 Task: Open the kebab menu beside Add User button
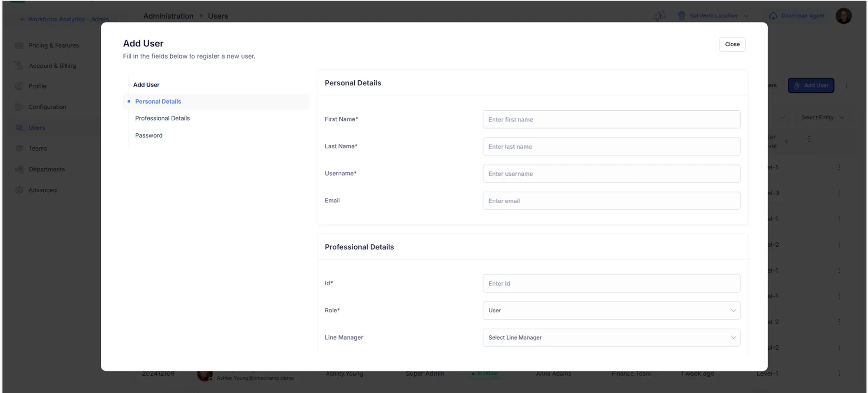click(846, 86)
